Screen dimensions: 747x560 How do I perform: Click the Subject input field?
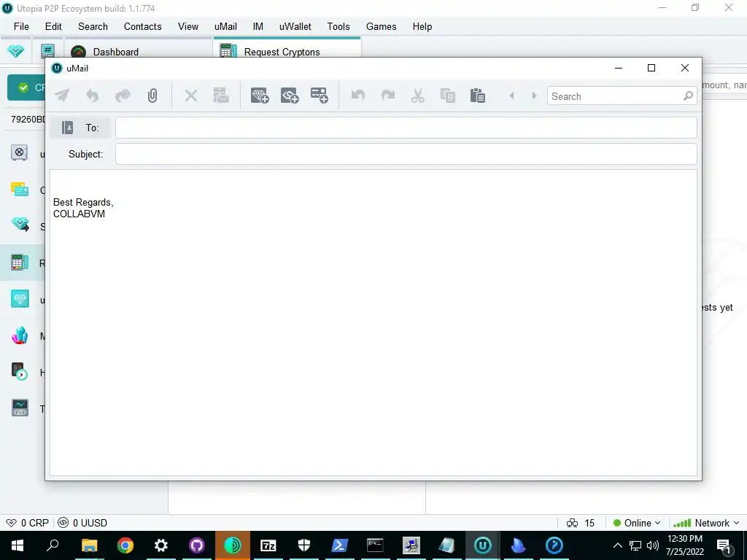[406, 154]
